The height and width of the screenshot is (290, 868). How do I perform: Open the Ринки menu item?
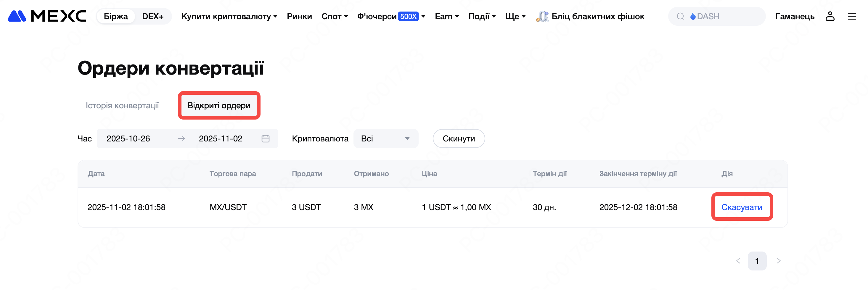(x=299, y=16)
